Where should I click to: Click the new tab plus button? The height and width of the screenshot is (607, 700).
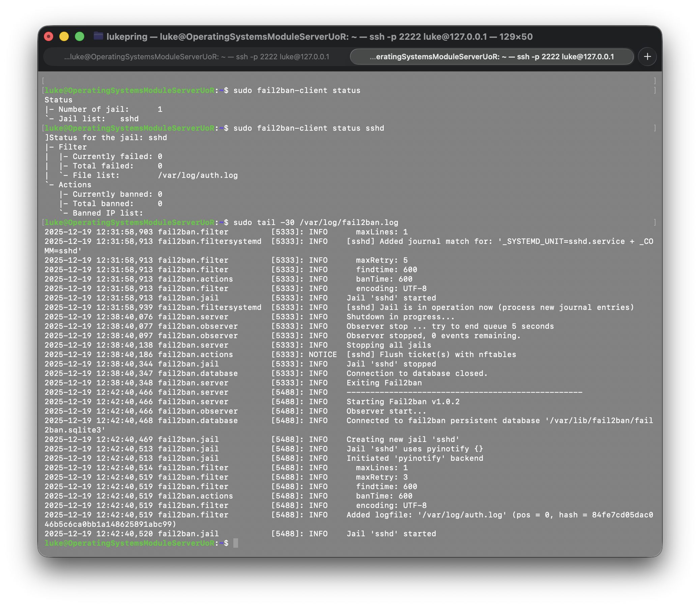coord(647,57)
